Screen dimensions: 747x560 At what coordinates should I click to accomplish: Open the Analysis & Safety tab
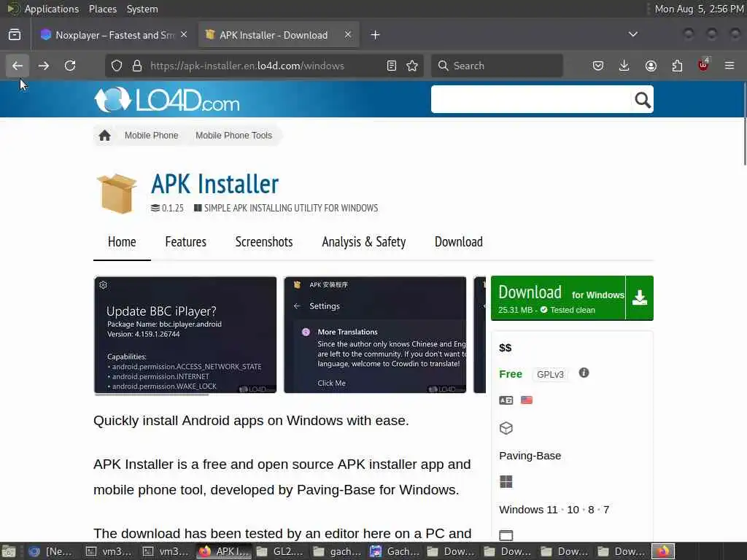tap(364, 242)
